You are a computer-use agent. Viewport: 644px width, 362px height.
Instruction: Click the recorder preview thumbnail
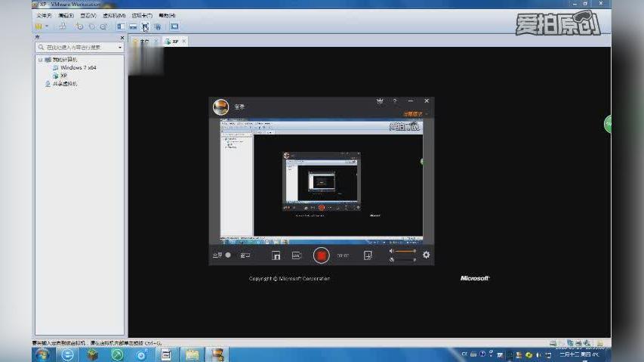[x=322, y=181]
